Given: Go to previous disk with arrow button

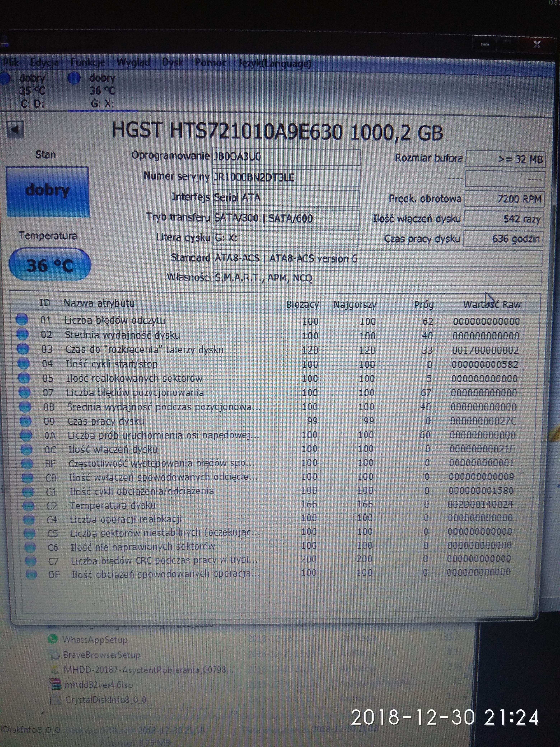Looking at the screenshot, I should coord(15,130).
